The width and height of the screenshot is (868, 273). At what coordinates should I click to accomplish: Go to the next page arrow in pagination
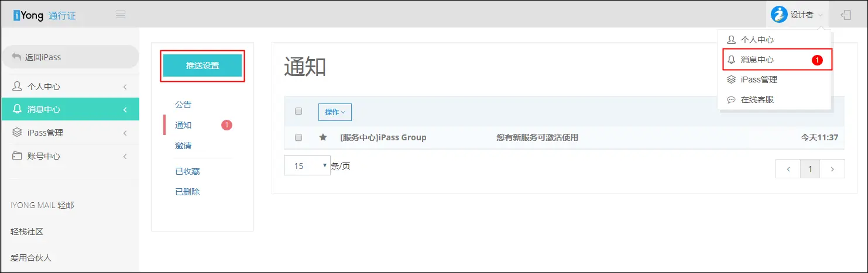coord(832,169)
